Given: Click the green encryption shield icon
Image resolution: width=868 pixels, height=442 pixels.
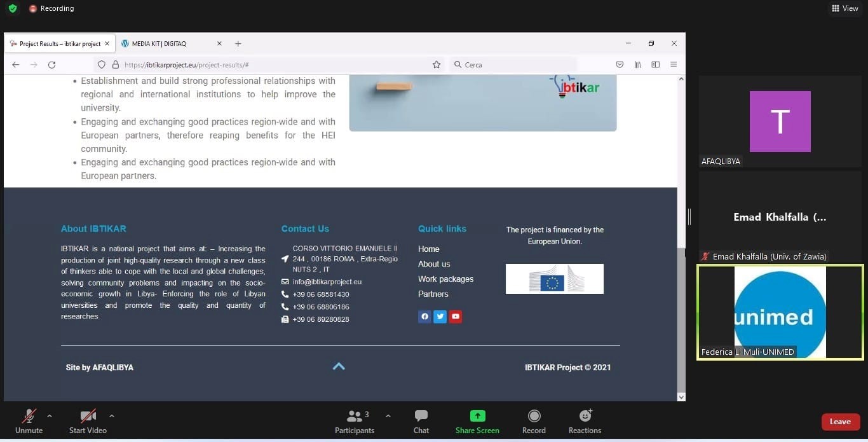Looking at the screenshot, I should pyautogui.click(x=13, y=8).
